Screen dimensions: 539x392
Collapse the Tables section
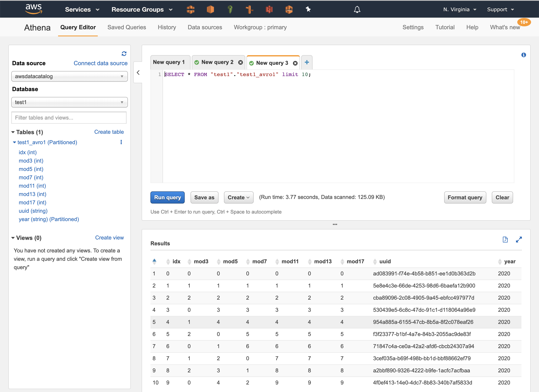13,132
